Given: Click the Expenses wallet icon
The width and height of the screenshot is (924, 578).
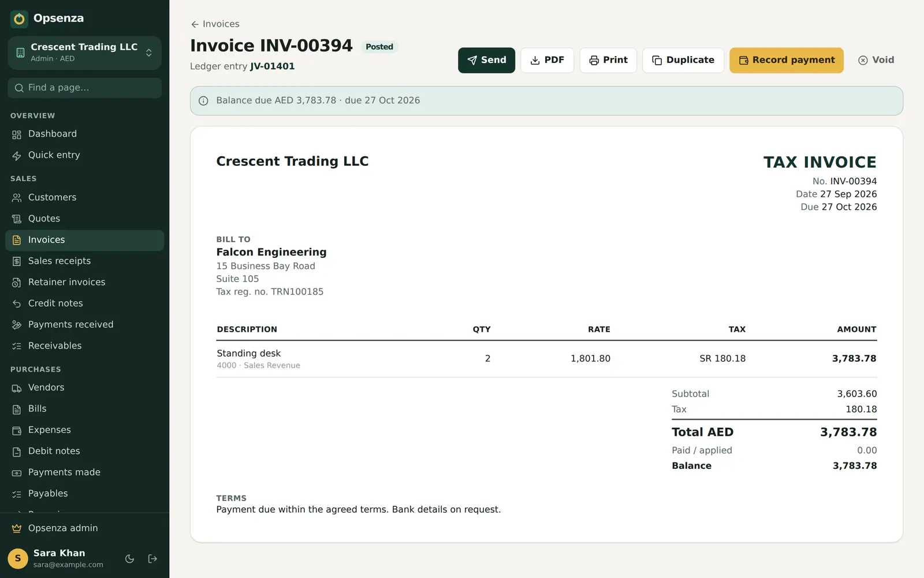Looking at the screenshot, I should pyautogui.click(x=17, y=430).
